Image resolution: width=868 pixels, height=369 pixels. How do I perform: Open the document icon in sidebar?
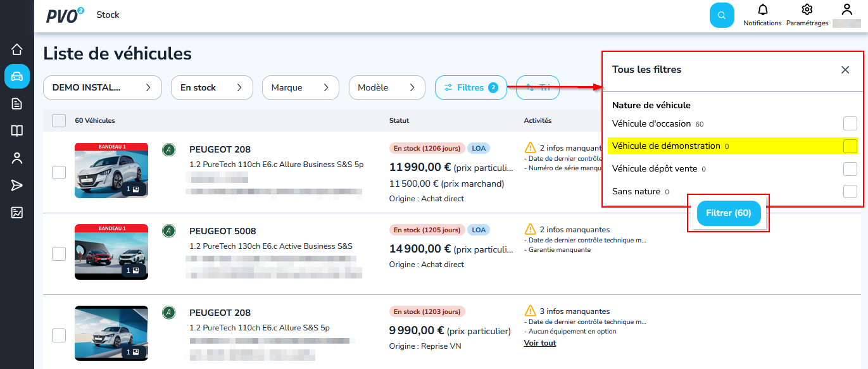17,104
